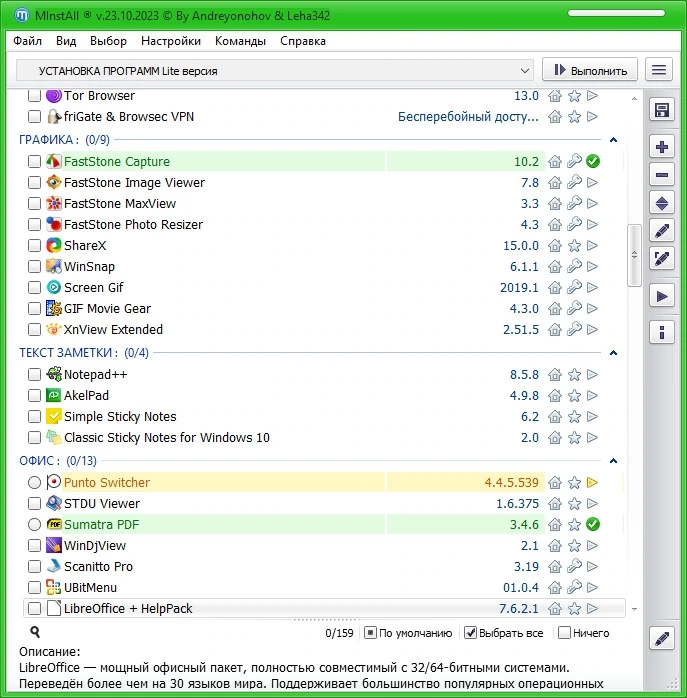Collapse the ОФИС section

click(614, 461)
